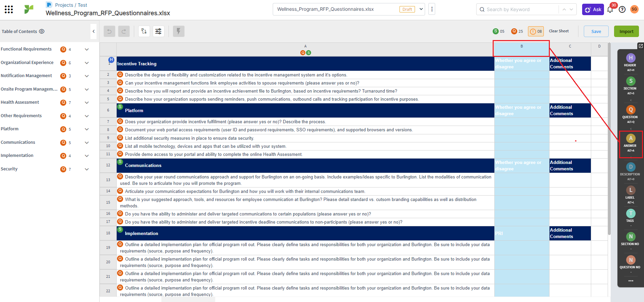
Task: Select column C header
Action: [570, 49]
